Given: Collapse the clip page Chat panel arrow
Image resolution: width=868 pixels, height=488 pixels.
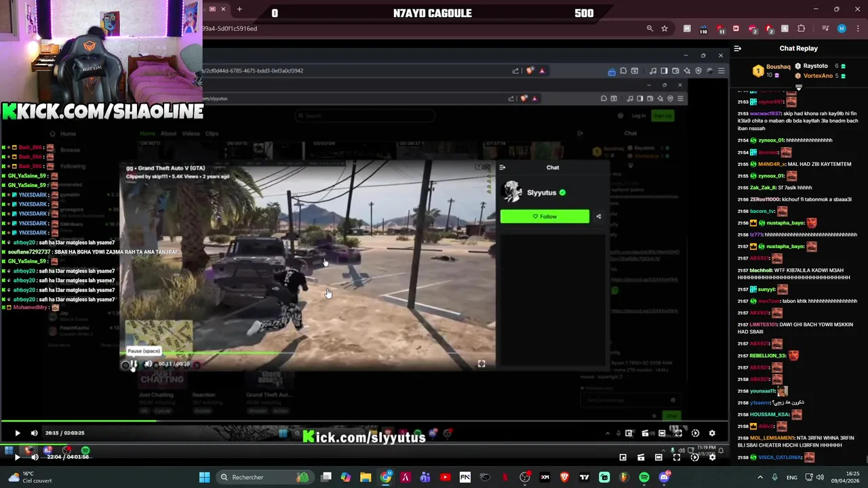Looking at the screenshot, I should pos(502,167).
